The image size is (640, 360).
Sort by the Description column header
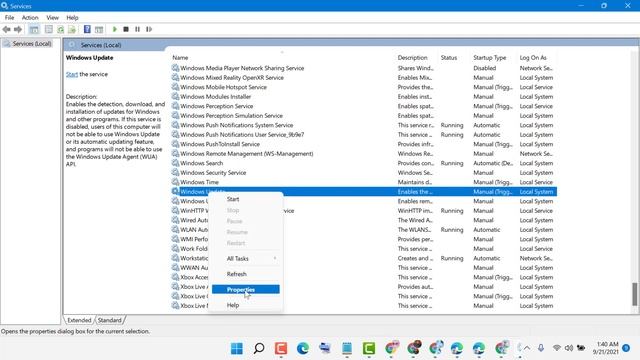(x=416, y=58)
